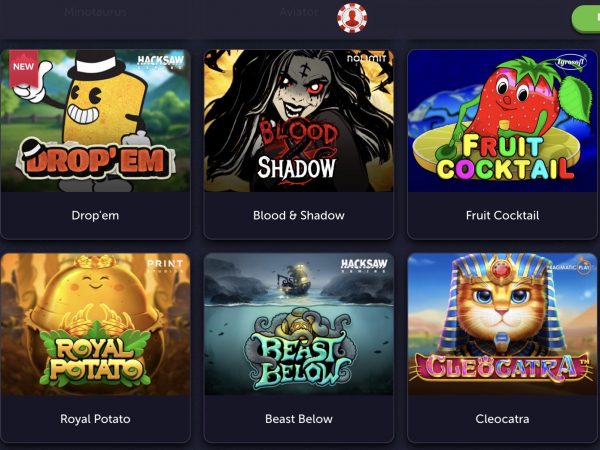Launch the Royal Potato game image
The height and width of the screenshot is (450, 600).
[x=95, y=324]
